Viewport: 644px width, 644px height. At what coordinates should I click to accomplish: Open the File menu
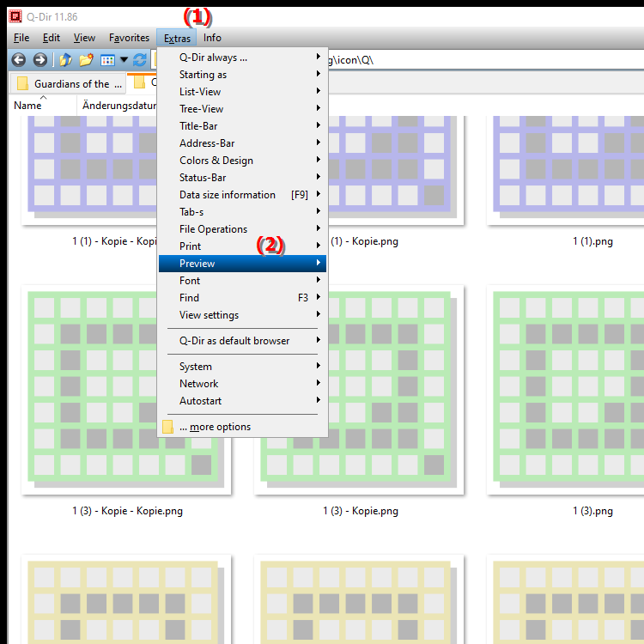coord(21,38)
